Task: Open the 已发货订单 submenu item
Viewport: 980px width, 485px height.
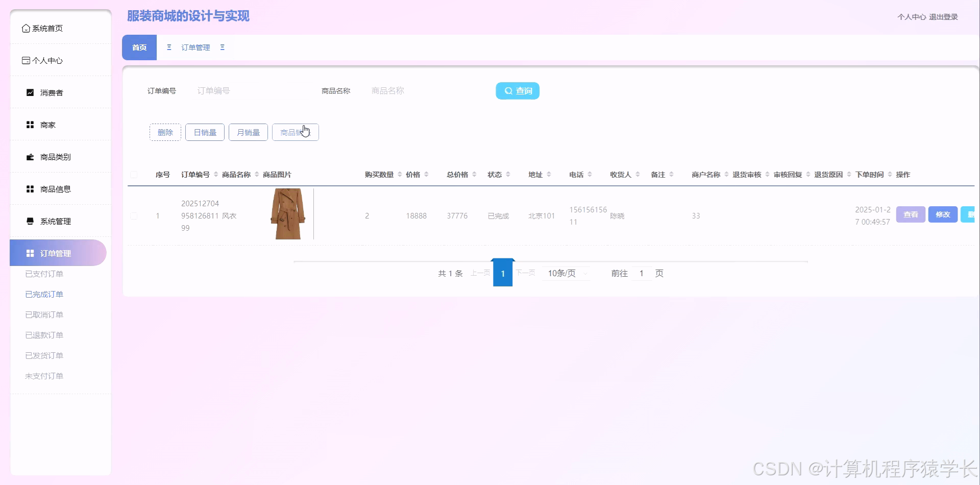Action: [x=44, y=356]
